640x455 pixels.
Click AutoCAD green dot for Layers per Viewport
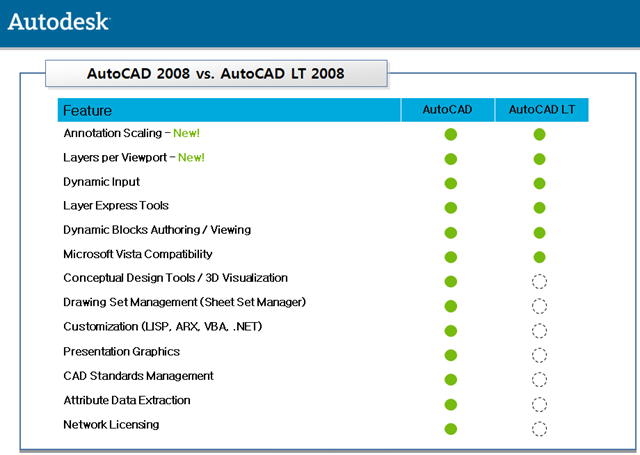point(451,159)
